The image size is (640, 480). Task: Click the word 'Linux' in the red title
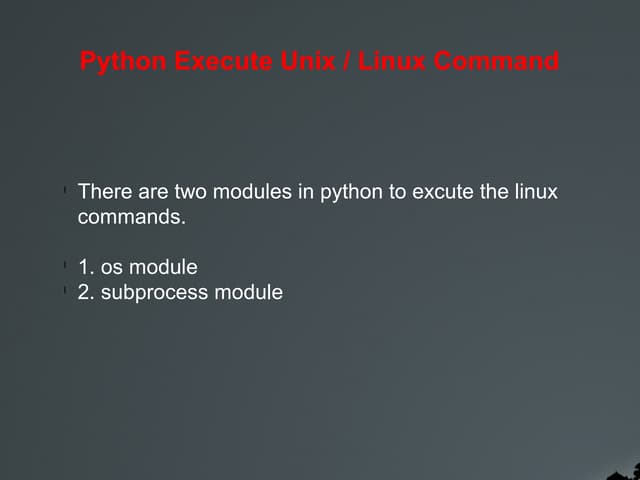[390, 62]
